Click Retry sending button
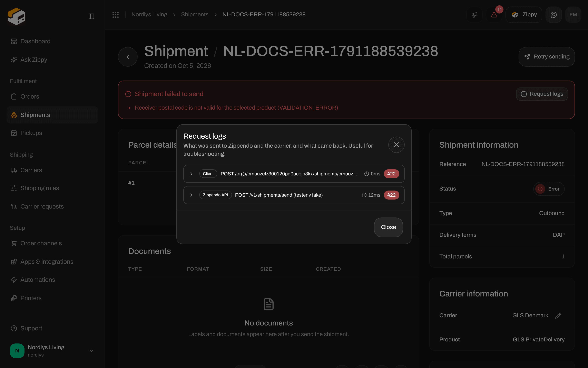Screen dimensions: 588x368 click(546, 57)
